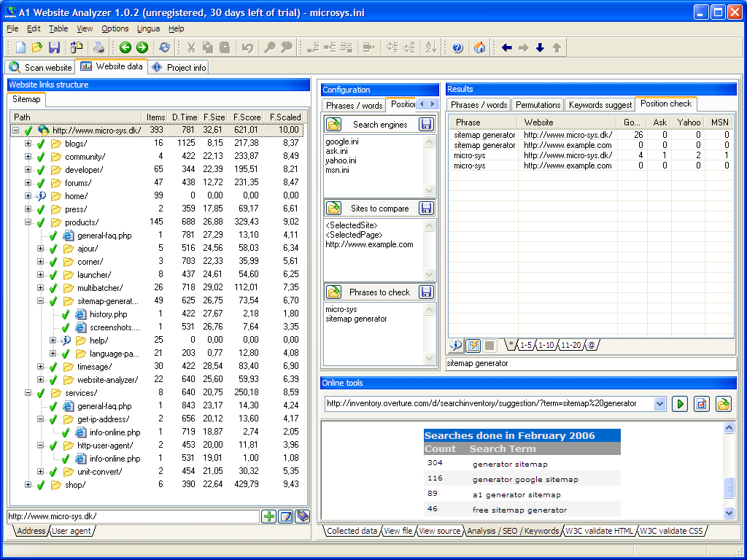The height and width of the screenshot is (560, 747).
Task: Run the online tool with green play
Action: pyautogui.click(x=680, y=404)
